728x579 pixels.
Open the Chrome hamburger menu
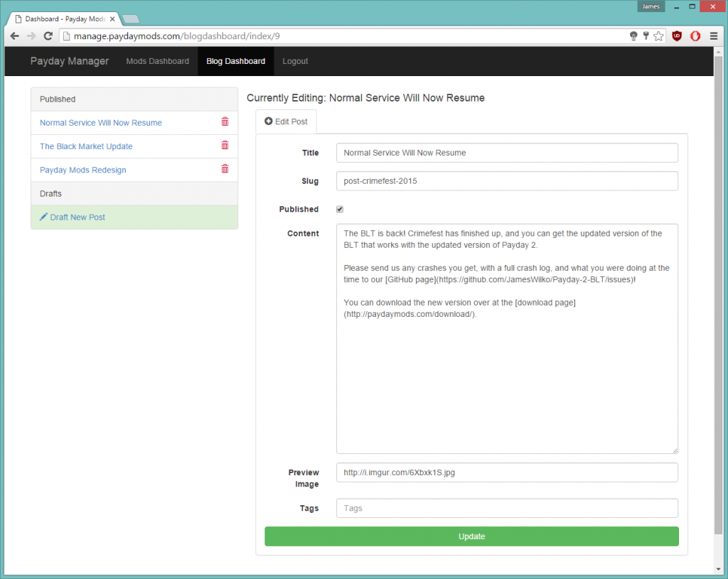(714, 36)
